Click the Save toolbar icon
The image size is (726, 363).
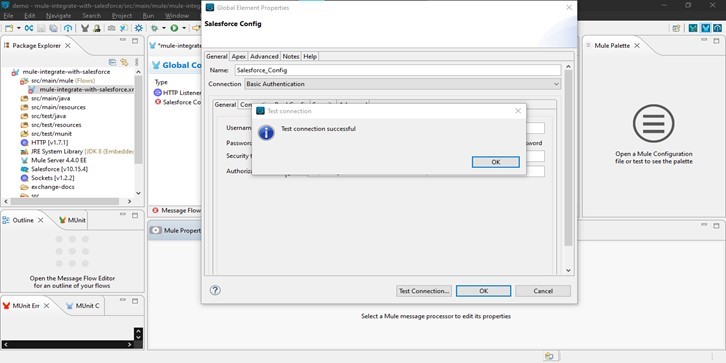pyautogui.click(x=41, y=28)
